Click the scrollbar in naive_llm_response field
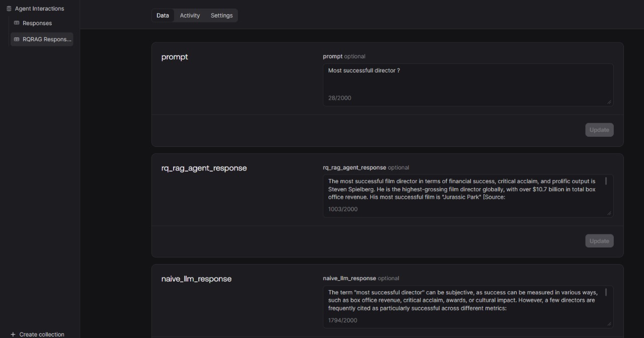Viewport: 644px width, 338px height. pyautogui.click(x=606, y=292)
